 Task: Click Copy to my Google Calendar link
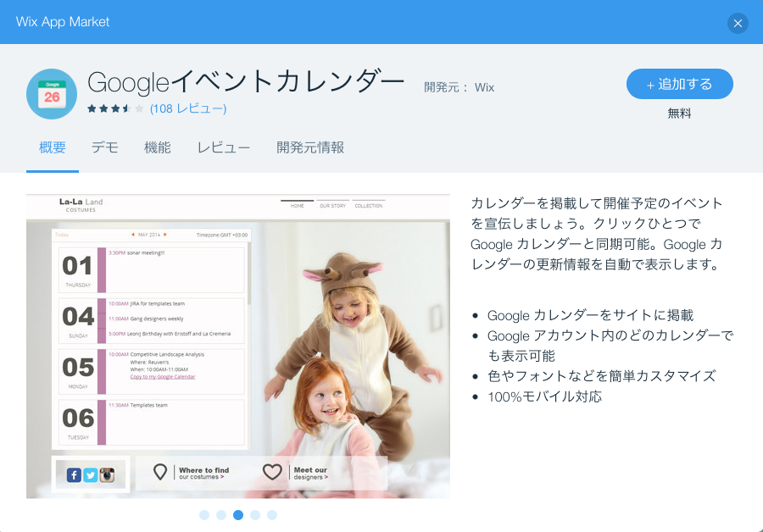coord(163,377)
